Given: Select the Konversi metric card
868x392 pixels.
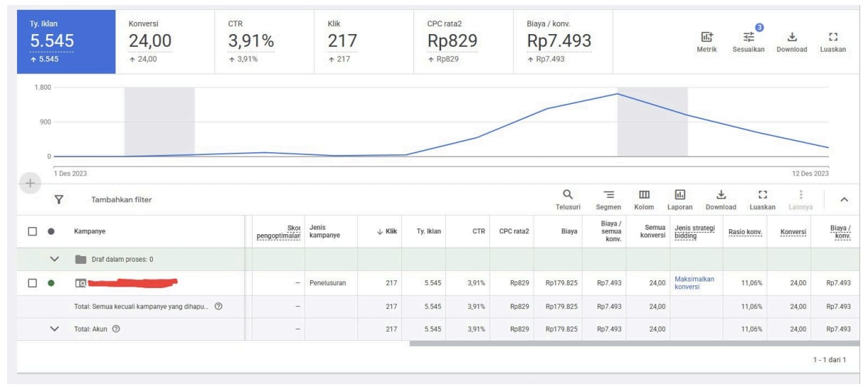Looking at the screenshot, I should [x=165, y=41].
